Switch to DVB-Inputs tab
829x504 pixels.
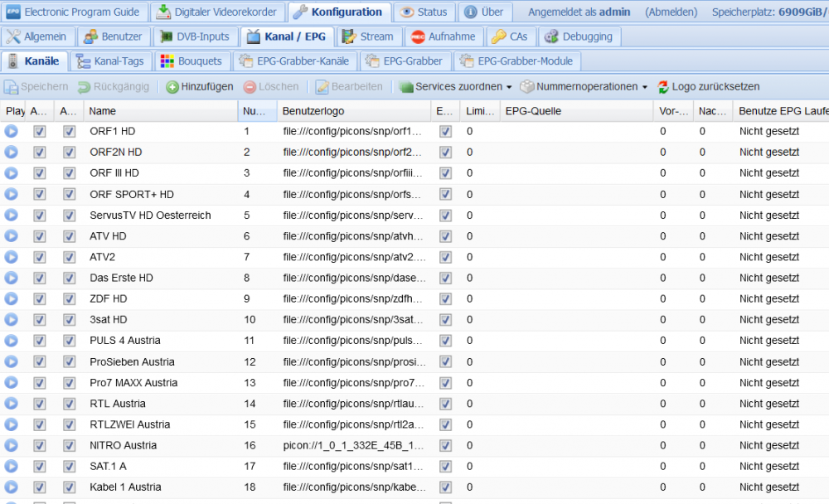point(195,36)
